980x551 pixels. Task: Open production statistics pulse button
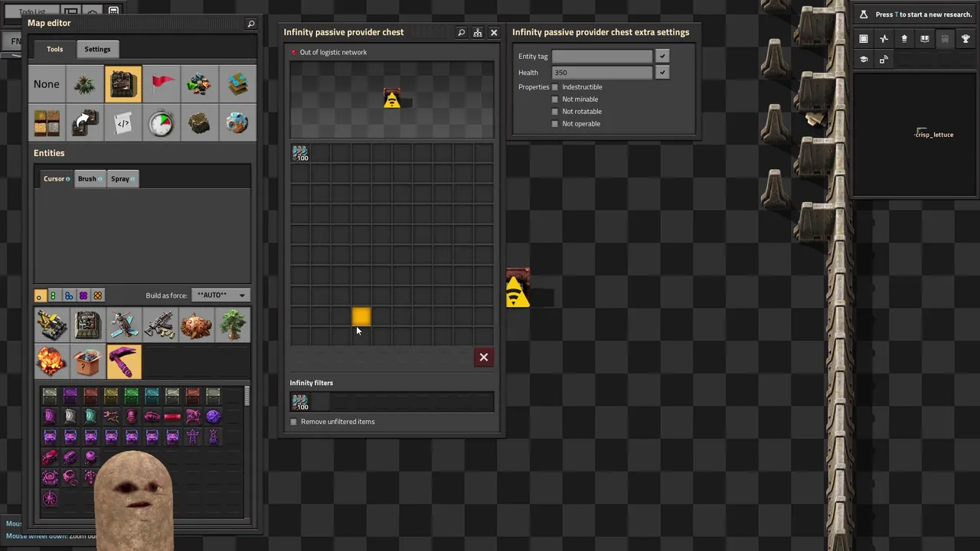(x=884, y=39)
